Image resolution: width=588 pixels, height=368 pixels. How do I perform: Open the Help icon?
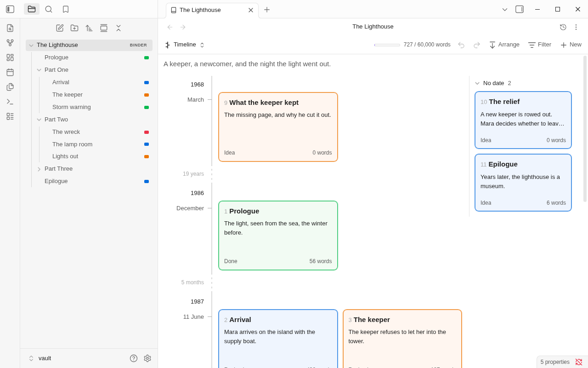coord(134,358)
